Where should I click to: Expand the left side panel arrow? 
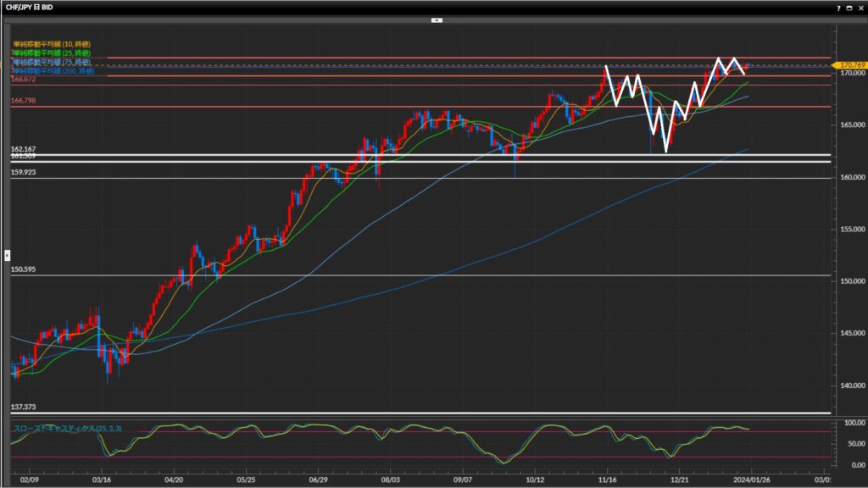click(8, 254)
